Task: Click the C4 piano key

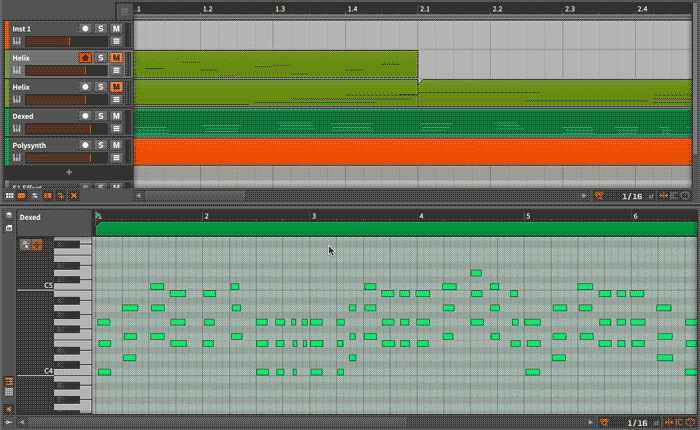Action: pos(72,371)
